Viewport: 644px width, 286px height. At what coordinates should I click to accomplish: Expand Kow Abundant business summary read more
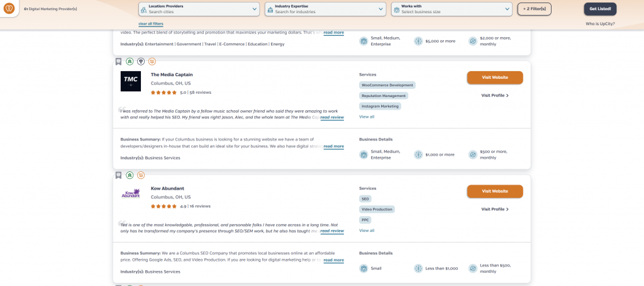click(x=334, y=260)
